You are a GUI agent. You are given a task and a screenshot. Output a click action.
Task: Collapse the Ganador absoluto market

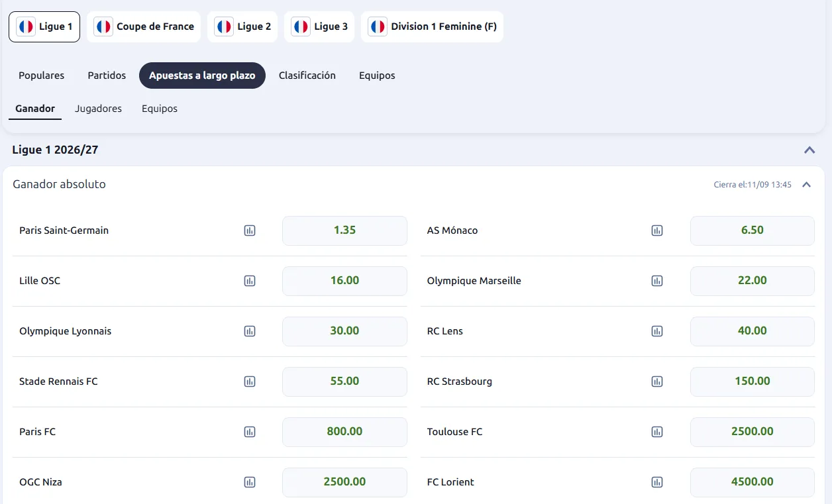(806, 185)
